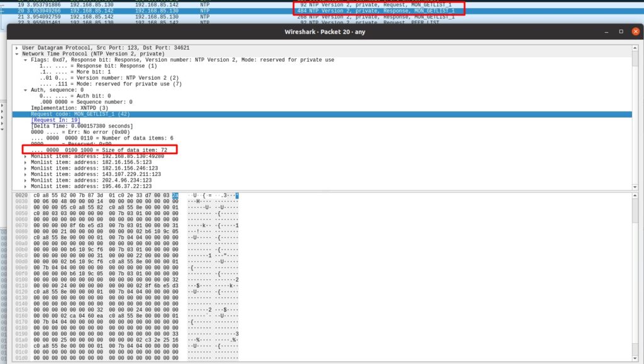Image resolution: width=644 pixels, height=364 pixels.
Task: Click the scroll-up arrow of the hex dump pane
Action: point(635,196)
